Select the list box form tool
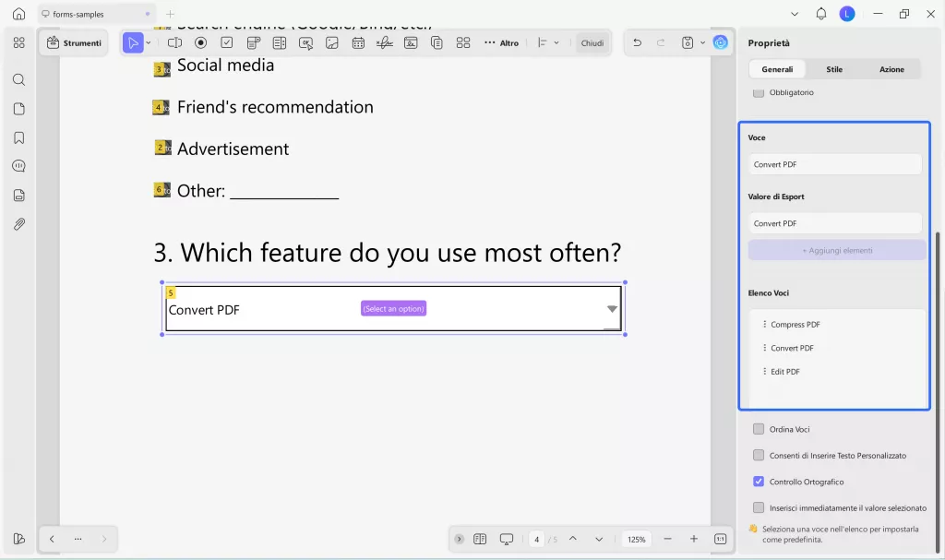This screenshot has height=560, width=945. 279,42
